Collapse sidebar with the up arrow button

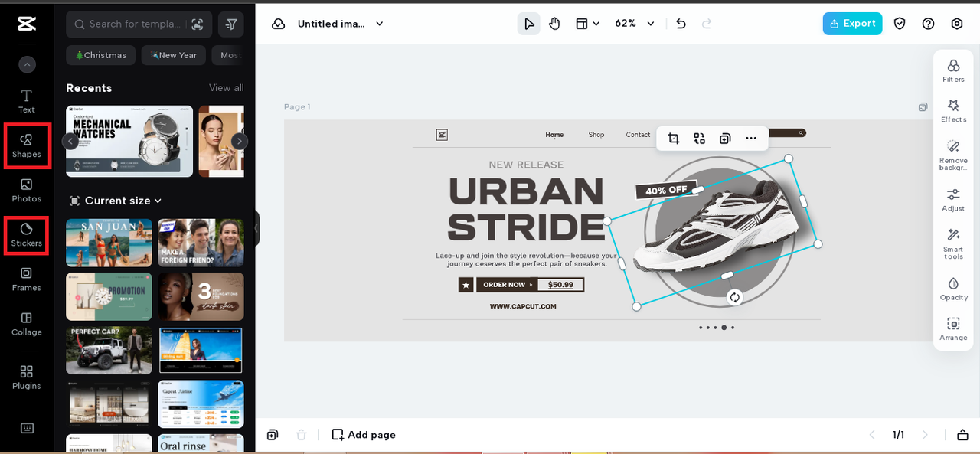point(27,65)
